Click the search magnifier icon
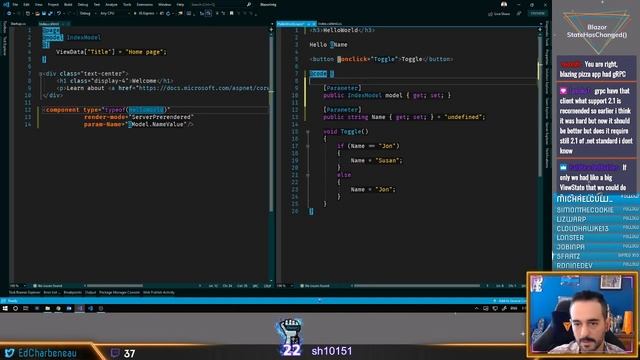The image size is (640, 360). [x=249, y=4]
